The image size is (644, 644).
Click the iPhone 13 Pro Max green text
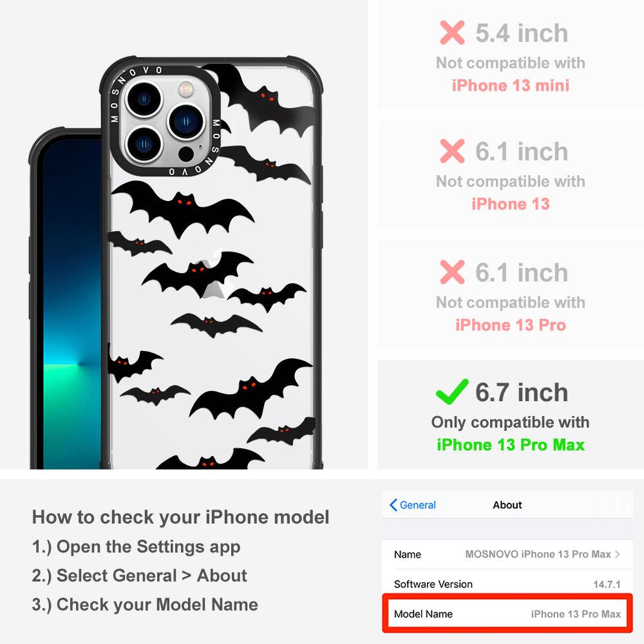tap(511, 445)
